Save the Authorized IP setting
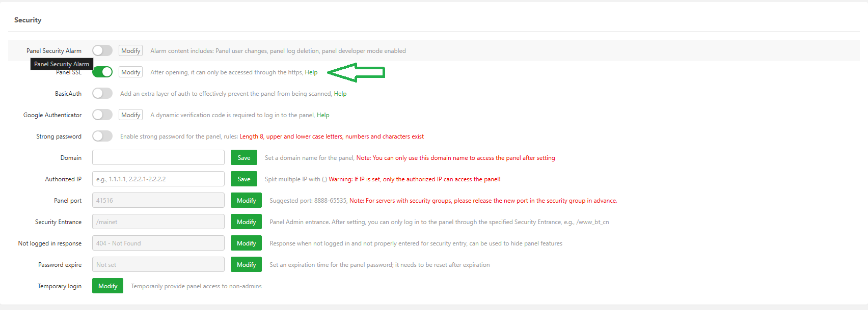Image resolution: width=868 pixels, height=330 pixels. coord(244,179)
